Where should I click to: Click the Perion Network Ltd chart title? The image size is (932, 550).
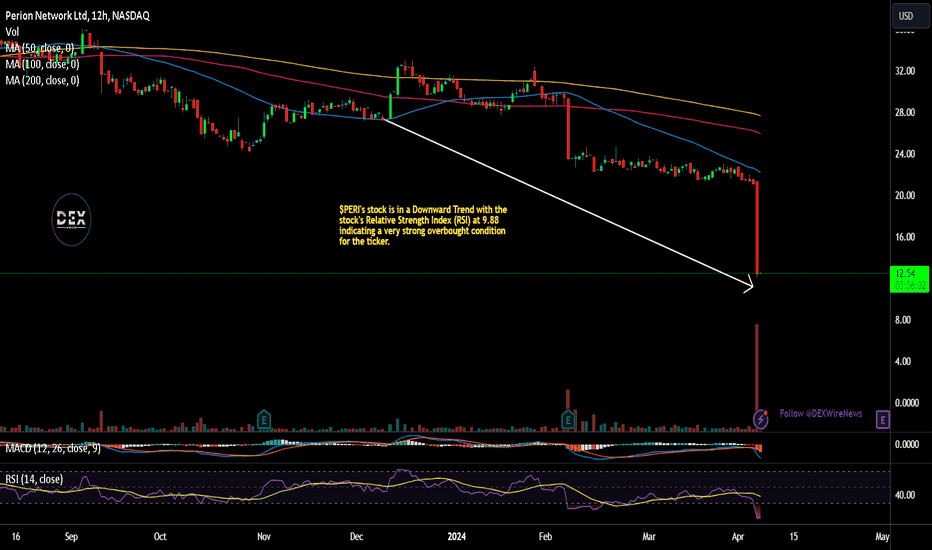point(77,16)
